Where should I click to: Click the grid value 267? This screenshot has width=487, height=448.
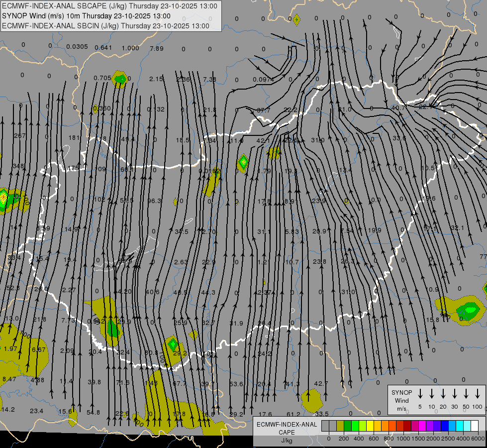point(20,135)
